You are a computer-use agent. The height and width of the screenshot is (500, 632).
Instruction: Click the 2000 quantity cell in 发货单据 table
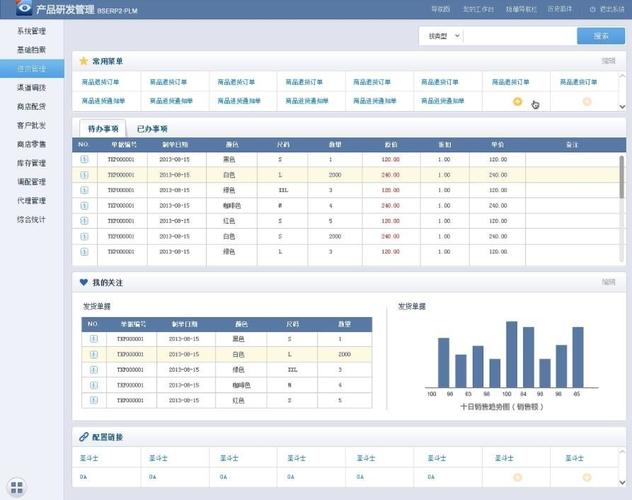tap(344, 354)
